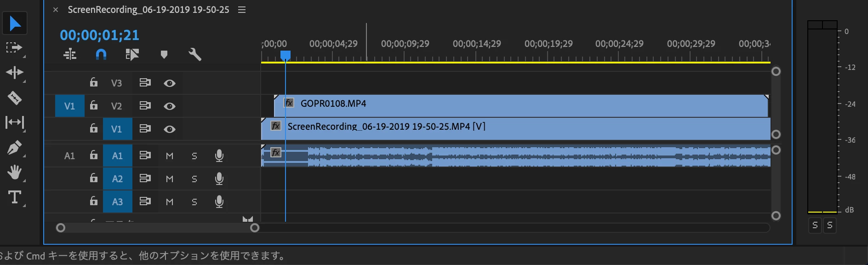This screenshot has height=265, width=868.
Task: Select ScreenRecording video clip on V1
Action: [x=516, y=129]
